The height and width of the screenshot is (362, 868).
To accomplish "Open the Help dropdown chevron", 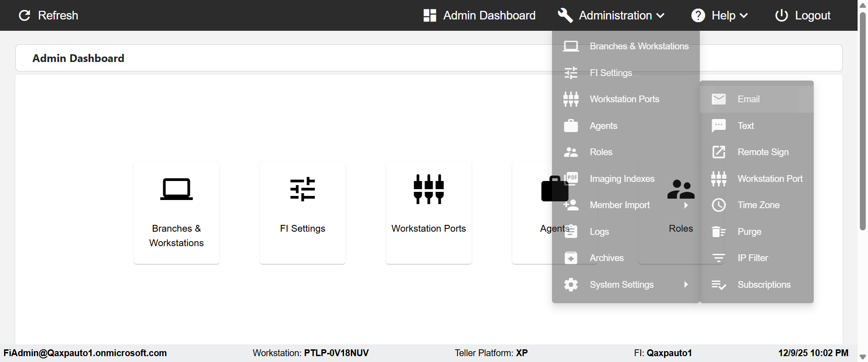I will coord(744,16).
